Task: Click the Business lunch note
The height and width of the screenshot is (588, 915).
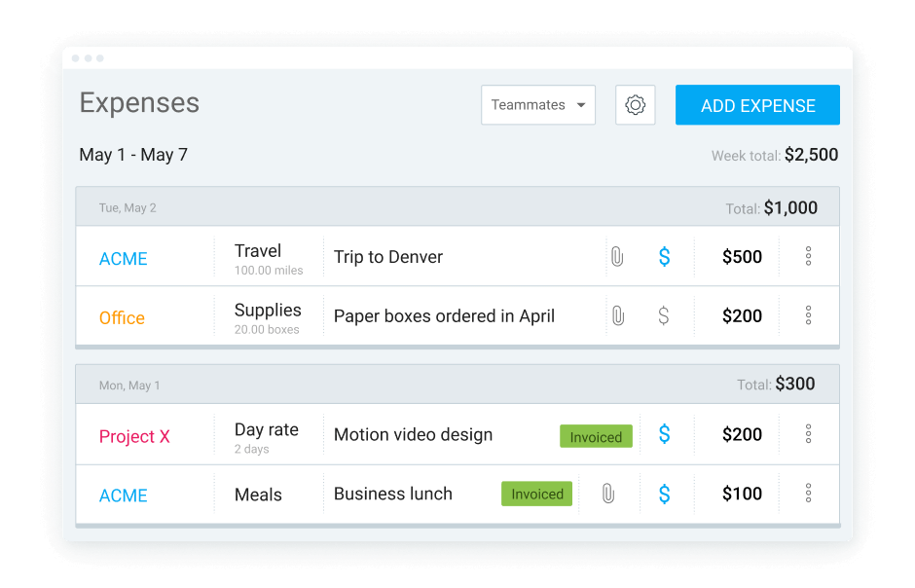Action: (392, 494)
